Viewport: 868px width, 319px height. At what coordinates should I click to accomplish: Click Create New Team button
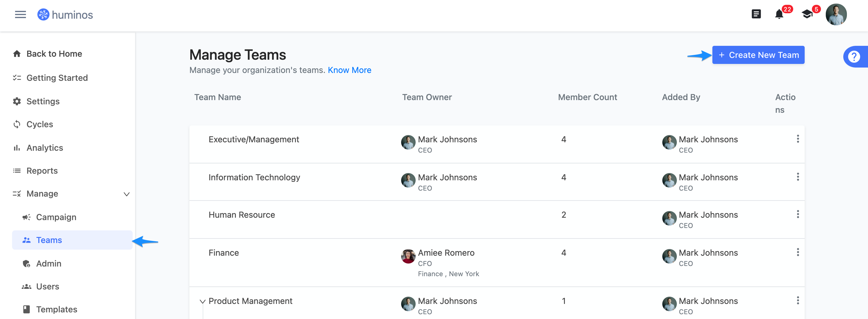[x=758, y=55]
